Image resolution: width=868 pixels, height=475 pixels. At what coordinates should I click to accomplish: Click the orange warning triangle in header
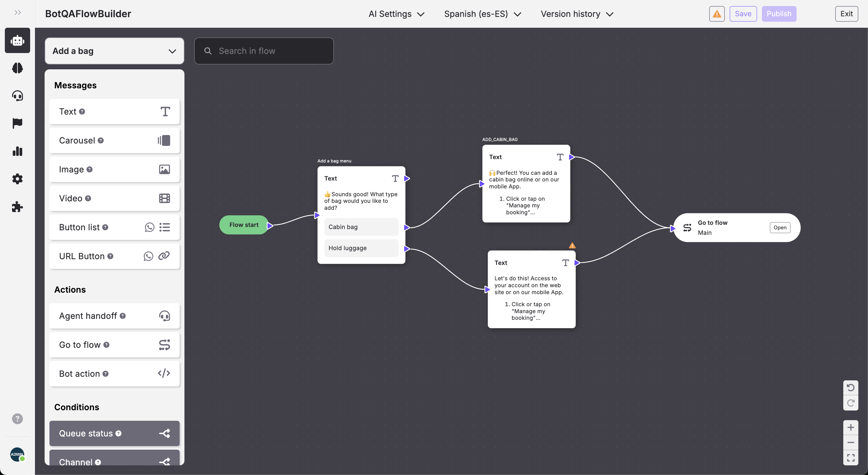click(x=717, y=14)
